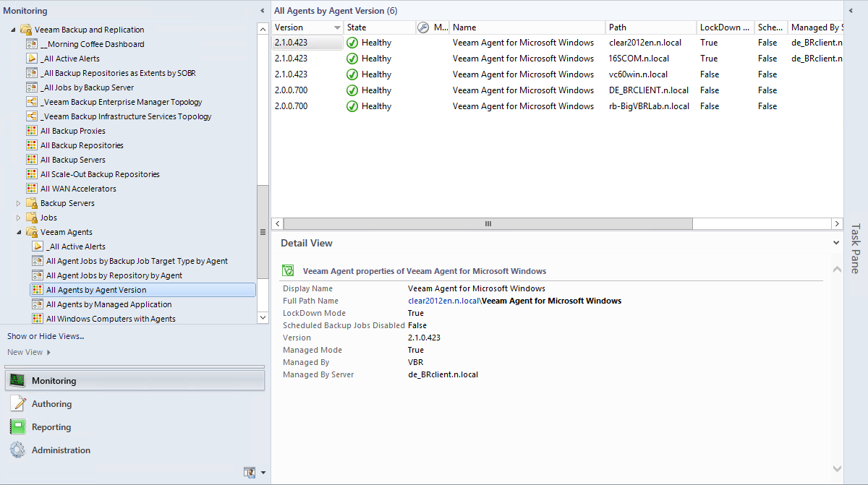
Task: Open the clear2012en.n.local path link
Action: point(443,301)
